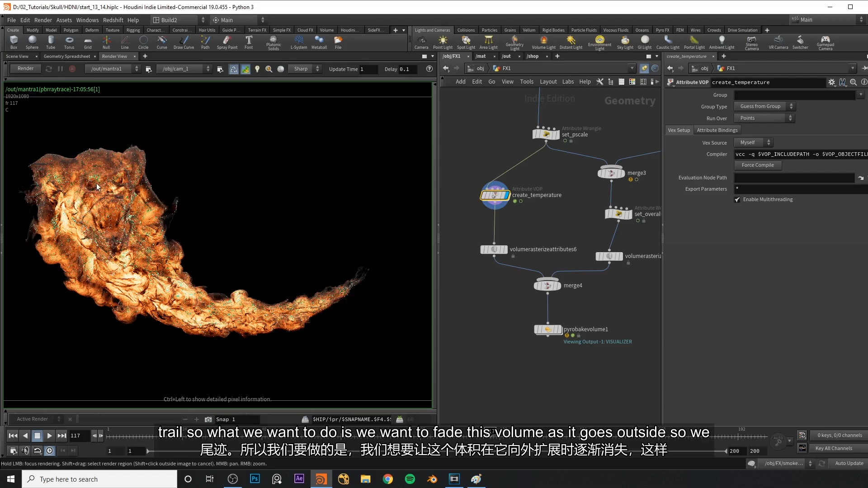This screenshot has height=488, width=868.
Task: Click the current frame number field
Action: [79, 436]
